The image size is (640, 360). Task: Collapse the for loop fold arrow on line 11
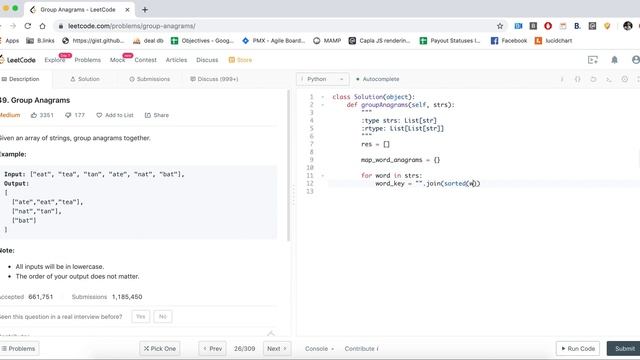tap(322, 176)
